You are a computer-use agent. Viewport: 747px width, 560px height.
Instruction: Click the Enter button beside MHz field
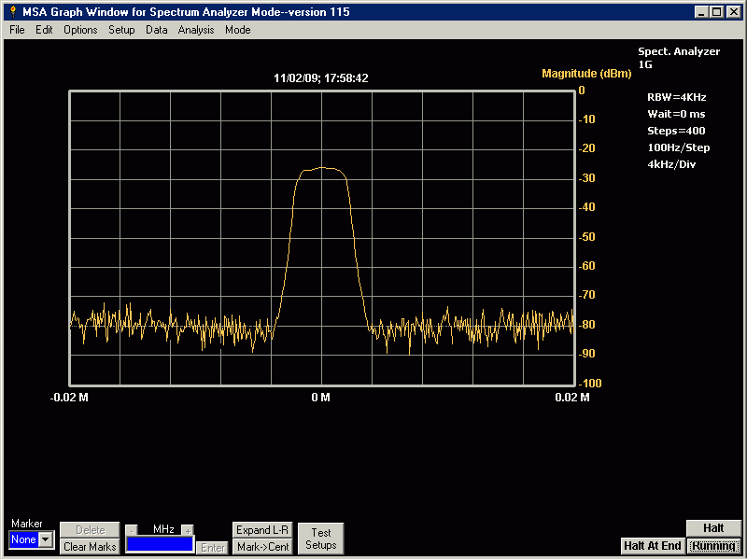click(213, 548)
